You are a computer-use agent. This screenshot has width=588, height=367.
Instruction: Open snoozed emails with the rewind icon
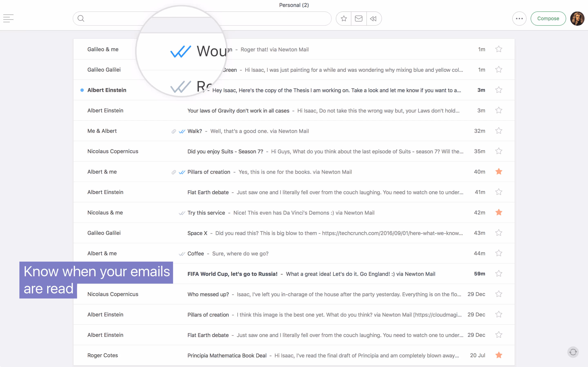click(x=373, y=18)
